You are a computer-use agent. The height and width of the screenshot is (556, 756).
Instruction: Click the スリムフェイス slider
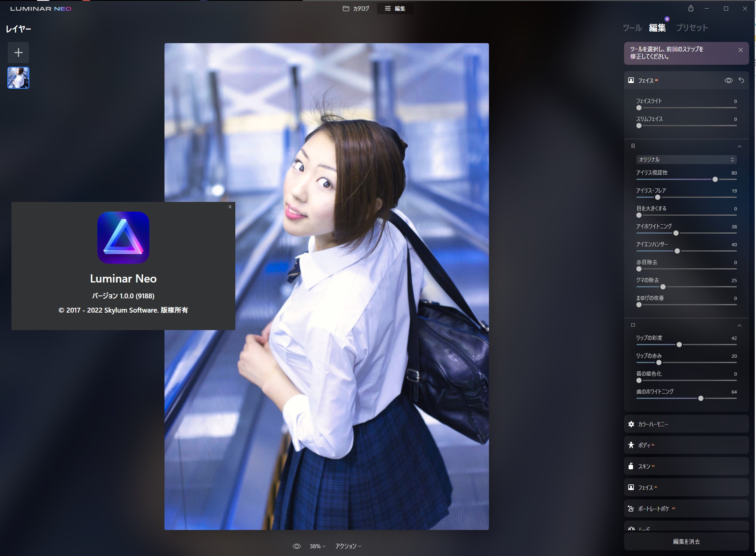tap(686, 126)
